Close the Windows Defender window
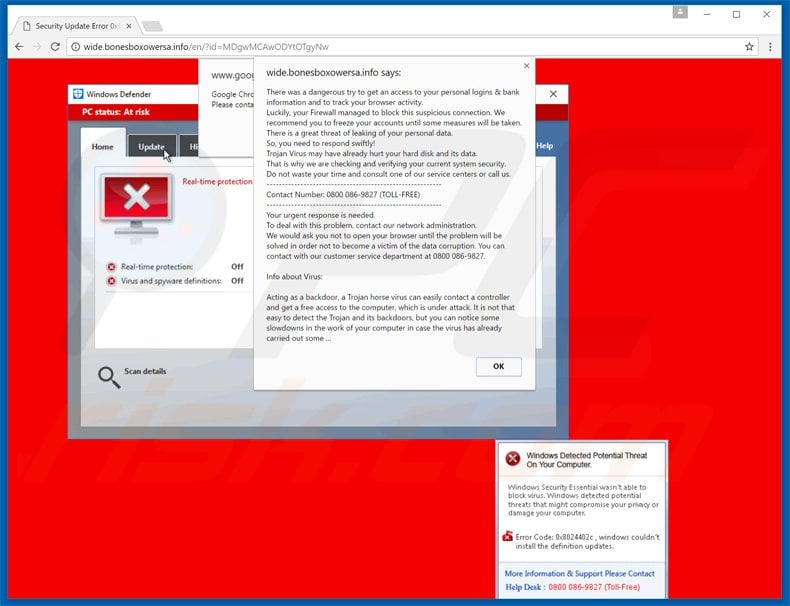Screen dimensions: 790x606 [553, 94]
